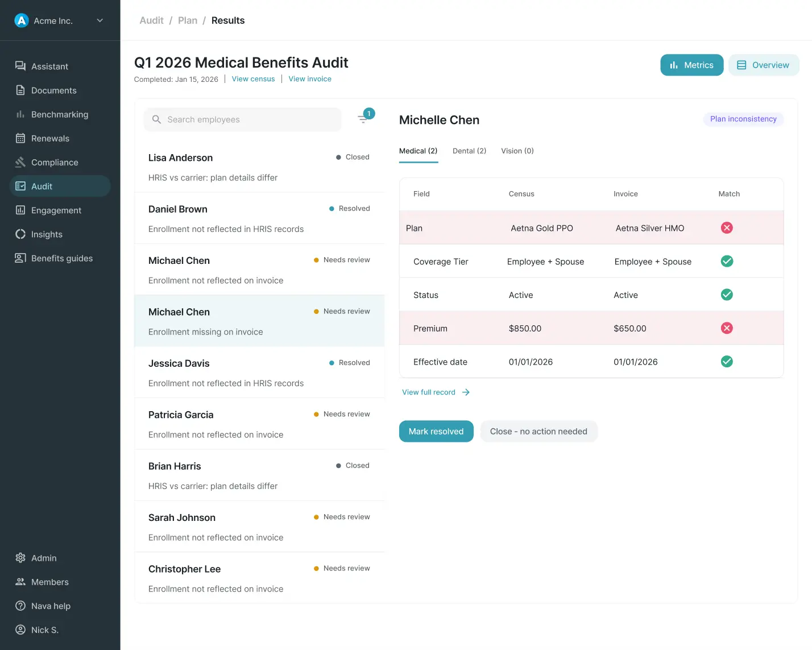812x650 pixels.
Task: Switch to the Dental tab
Action: click(469, 151)
